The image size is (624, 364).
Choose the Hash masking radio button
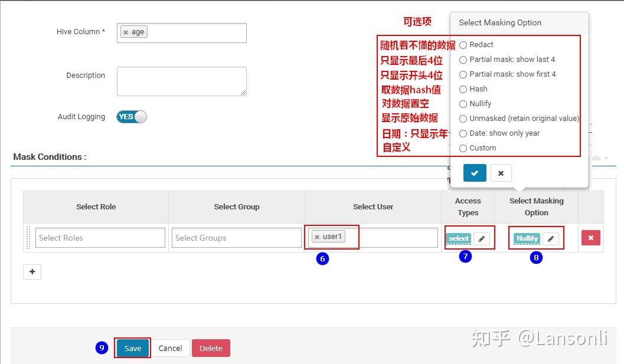pos(463,88)
